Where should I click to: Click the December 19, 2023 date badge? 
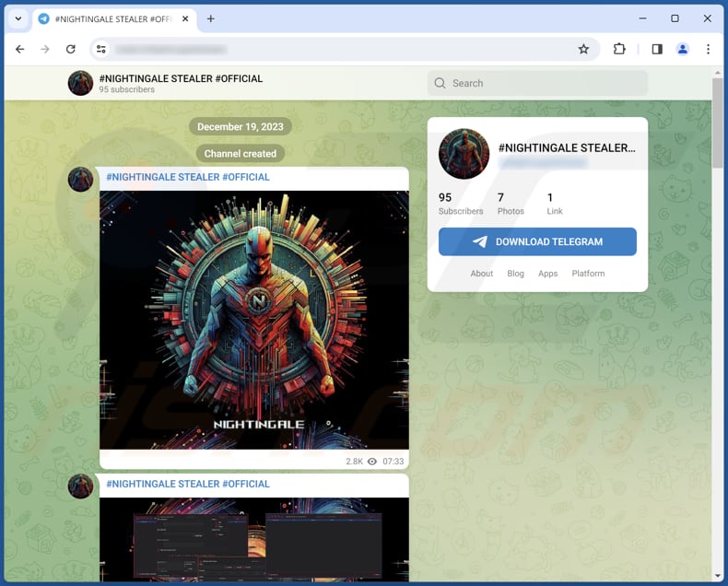(x=241, y=127)
